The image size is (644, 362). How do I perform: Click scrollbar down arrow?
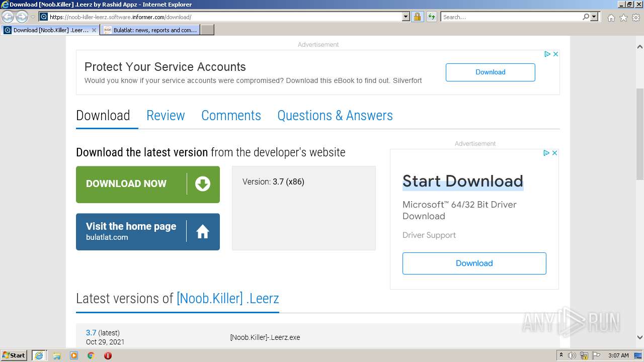pyautogui.click(x=639, y=337)
